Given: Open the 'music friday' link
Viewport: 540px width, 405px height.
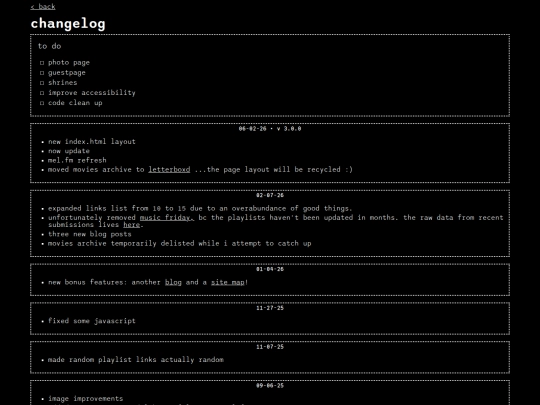Looking at the screenshot, I should point(167,218).
